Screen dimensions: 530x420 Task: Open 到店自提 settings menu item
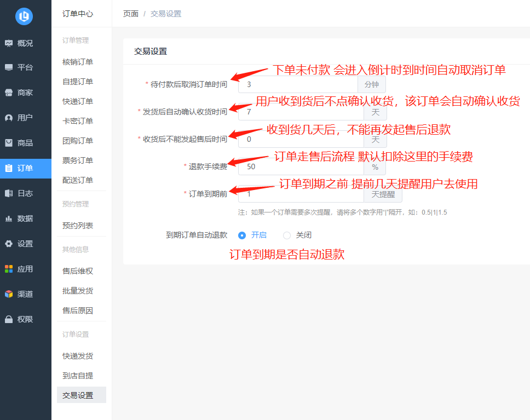point(78,376)
